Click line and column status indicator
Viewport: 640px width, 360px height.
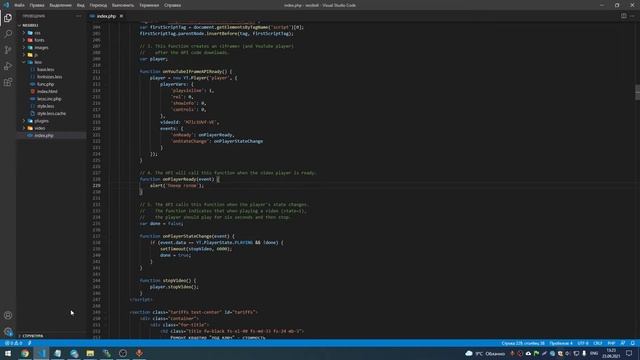pos(523,343)
